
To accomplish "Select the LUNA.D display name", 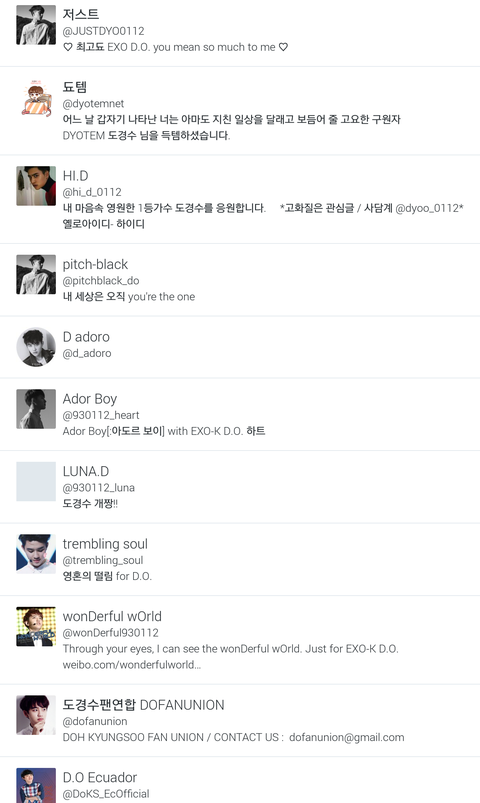I will click(86, 471).
